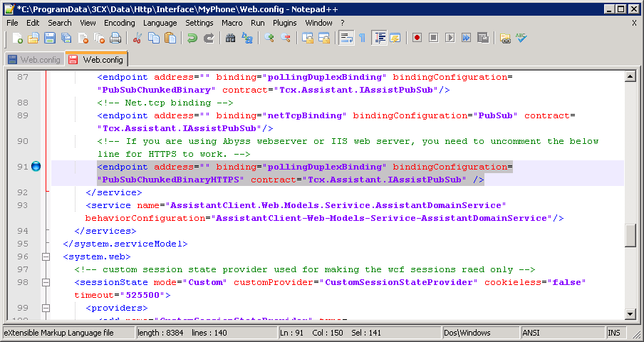Copy selection using the toolbar Copy icon
The height and width of the screenshot is (342, 644).
point(154,38)
